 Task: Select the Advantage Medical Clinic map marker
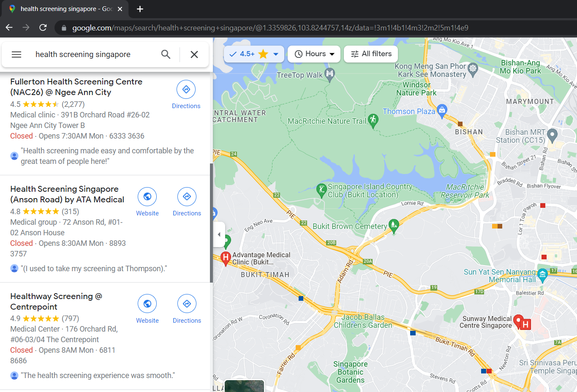(x=226, y=257)
